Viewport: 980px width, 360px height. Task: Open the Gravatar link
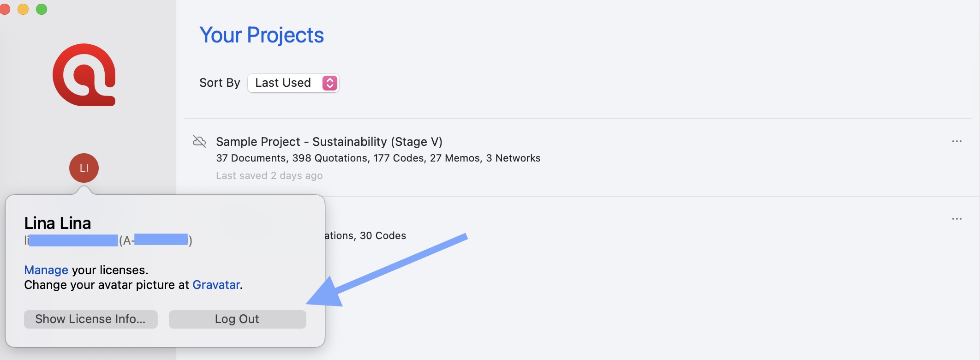click(x=216, y=285)
